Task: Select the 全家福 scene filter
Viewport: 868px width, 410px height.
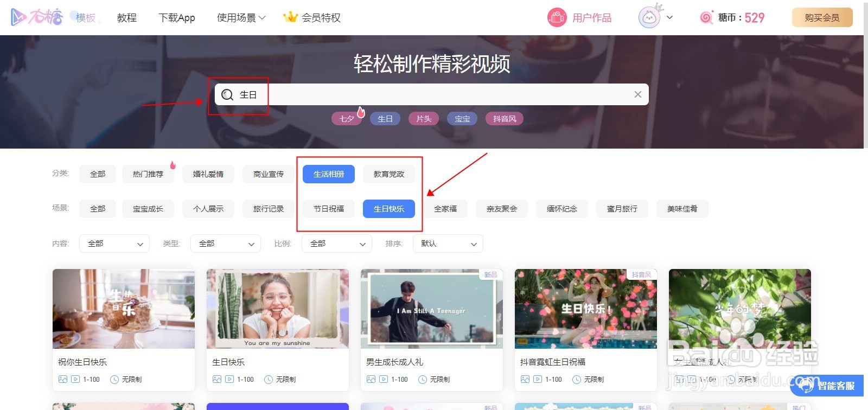Action: point(445,209)
